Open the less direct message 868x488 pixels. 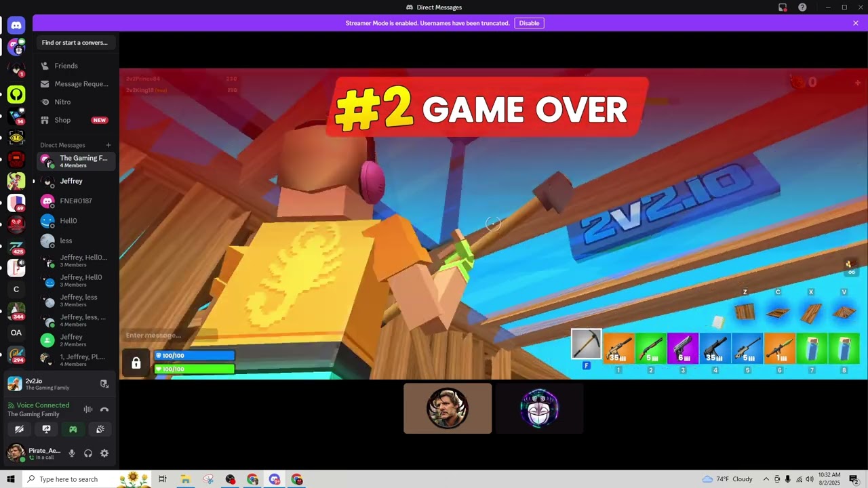(76, 241)
